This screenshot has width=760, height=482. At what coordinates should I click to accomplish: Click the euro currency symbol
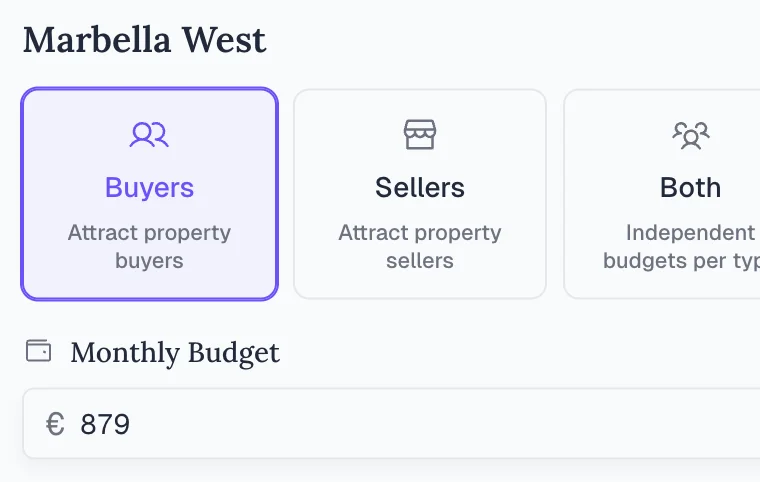point(55,424)
